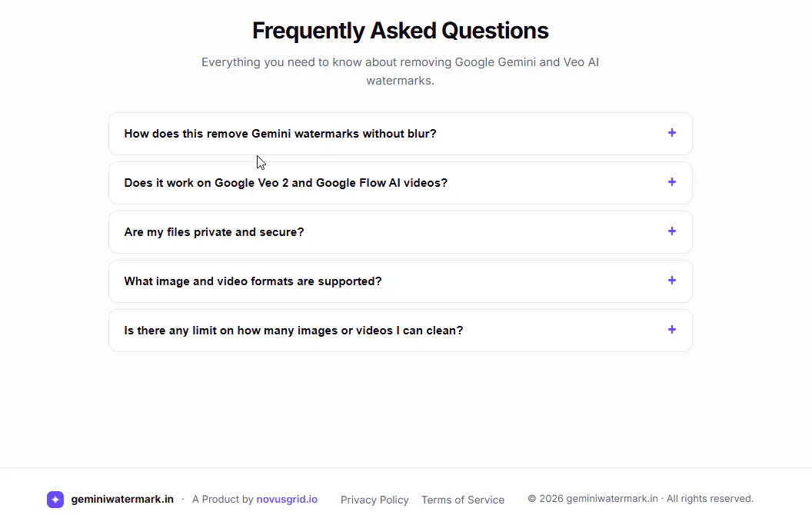Click the "All rights reserved." footer text

[710, 499]
